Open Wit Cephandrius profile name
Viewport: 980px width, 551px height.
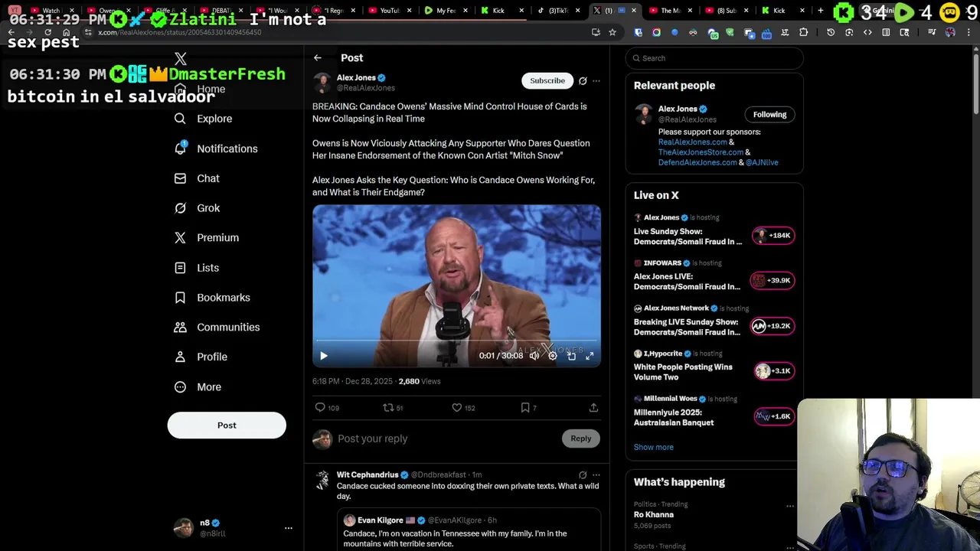367,474
